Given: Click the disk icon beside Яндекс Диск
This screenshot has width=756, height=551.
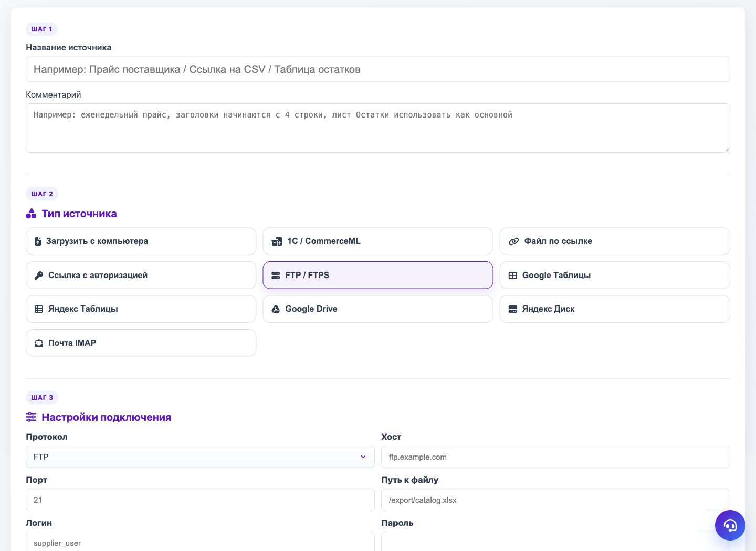Looking at the screenshot, I should coord(513,309).
